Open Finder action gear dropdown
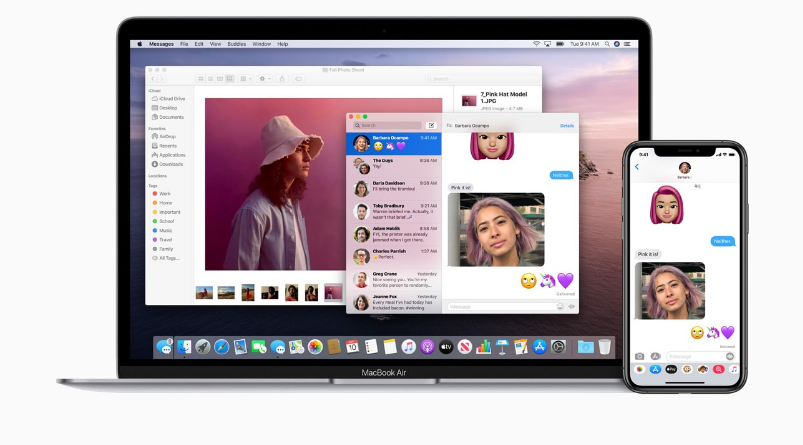Image resolution: width=803 pixels, height=445 pixels. click(265, 79)
